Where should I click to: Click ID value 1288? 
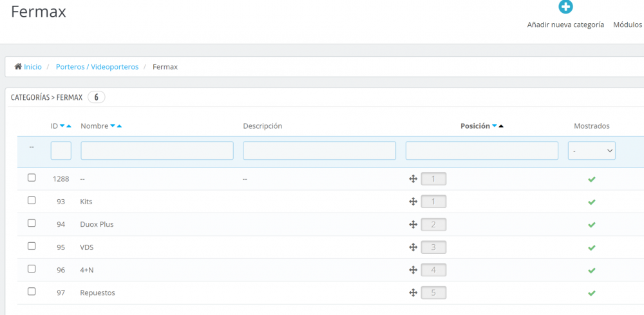61,179
